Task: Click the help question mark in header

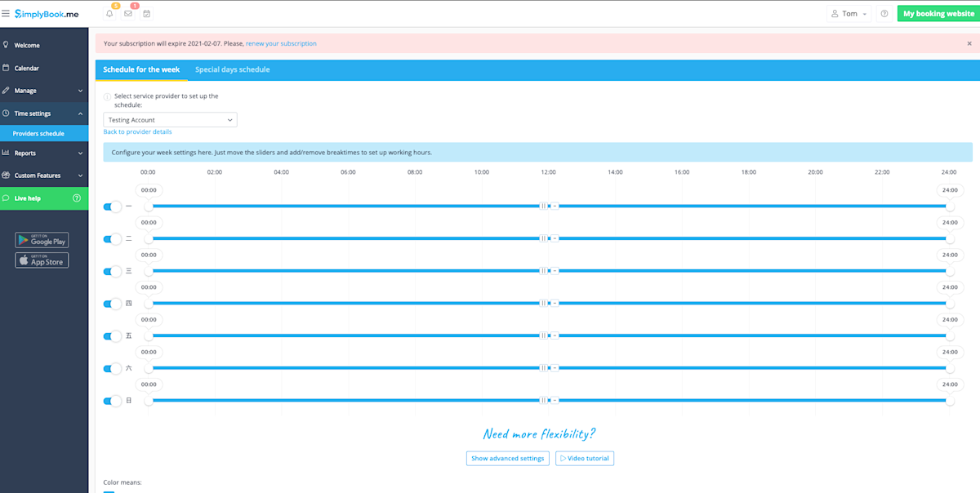Action: (884, 14)
